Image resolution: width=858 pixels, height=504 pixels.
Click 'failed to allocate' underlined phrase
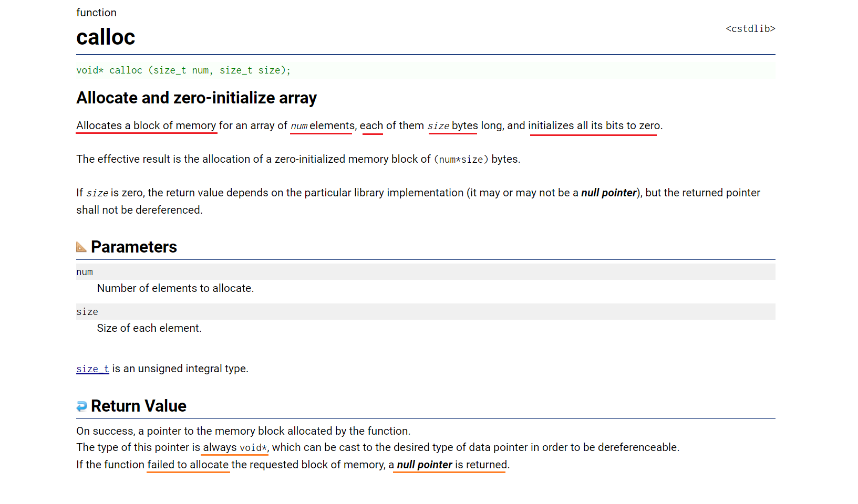click(188, 465)
